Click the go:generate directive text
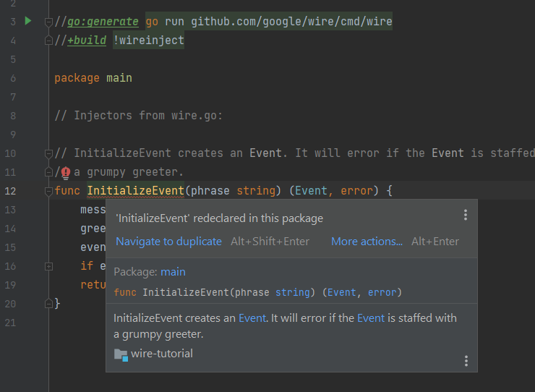 pyautogui.click(x=103, y=22)
